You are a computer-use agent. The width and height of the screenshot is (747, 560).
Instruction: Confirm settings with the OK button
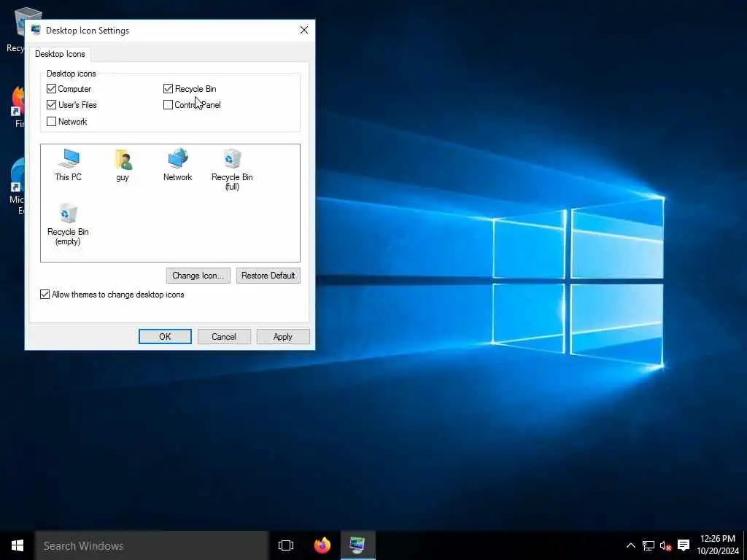coord(165,337)
